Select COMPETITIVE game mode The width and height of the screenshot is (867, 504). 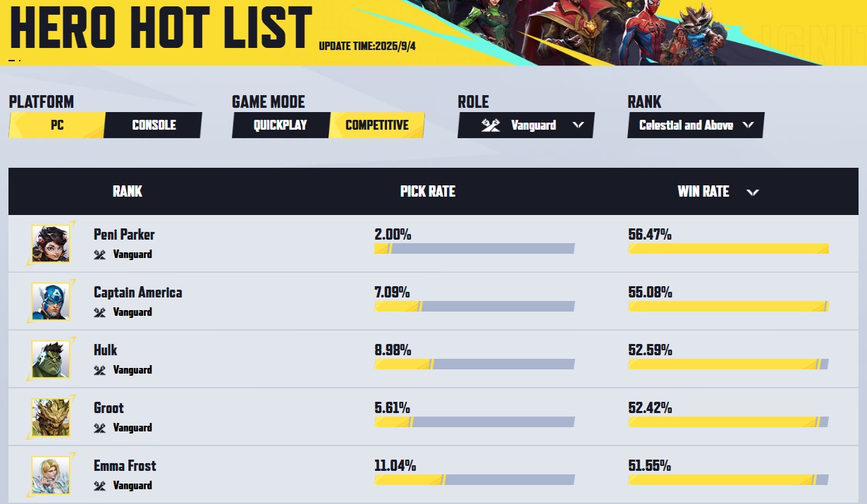click(x=377, y=125)
